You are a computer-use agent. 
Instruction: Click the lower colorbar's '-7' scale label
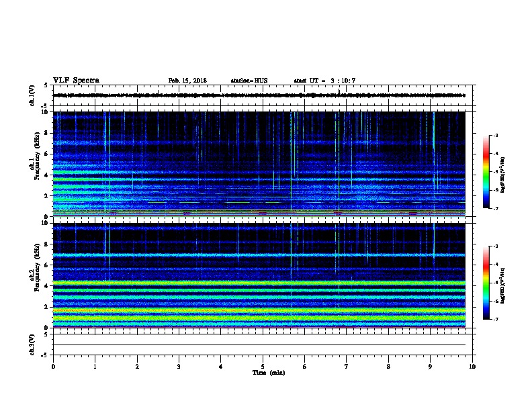495,319
